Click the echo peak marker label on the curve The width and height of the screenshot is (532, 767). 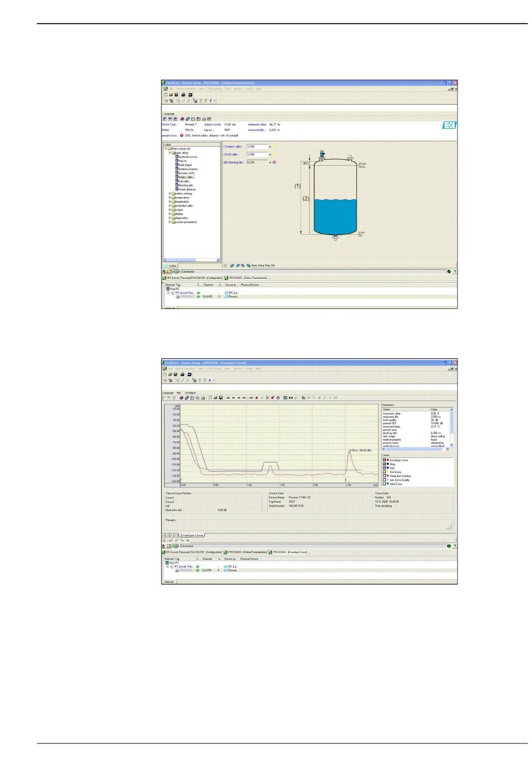tap(360, 450)
